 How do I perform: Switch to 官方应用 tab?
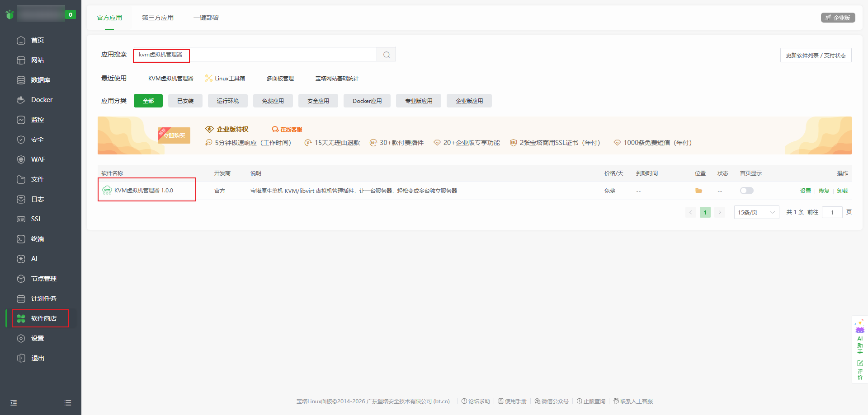pos(109,18)
